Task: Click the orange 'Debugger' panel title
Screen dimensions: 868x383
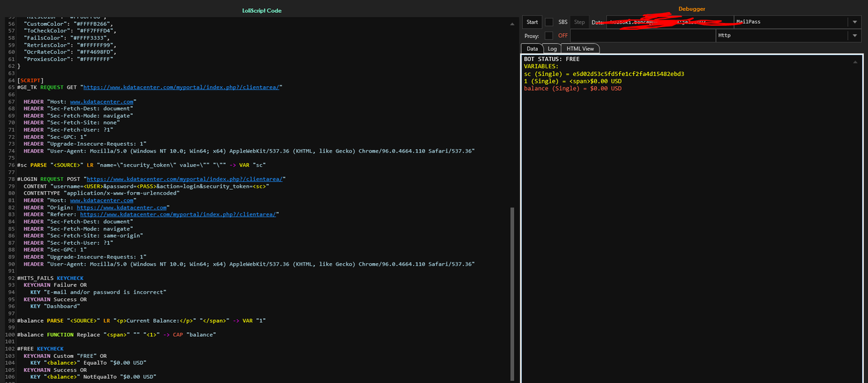Action: coord(692,9)
